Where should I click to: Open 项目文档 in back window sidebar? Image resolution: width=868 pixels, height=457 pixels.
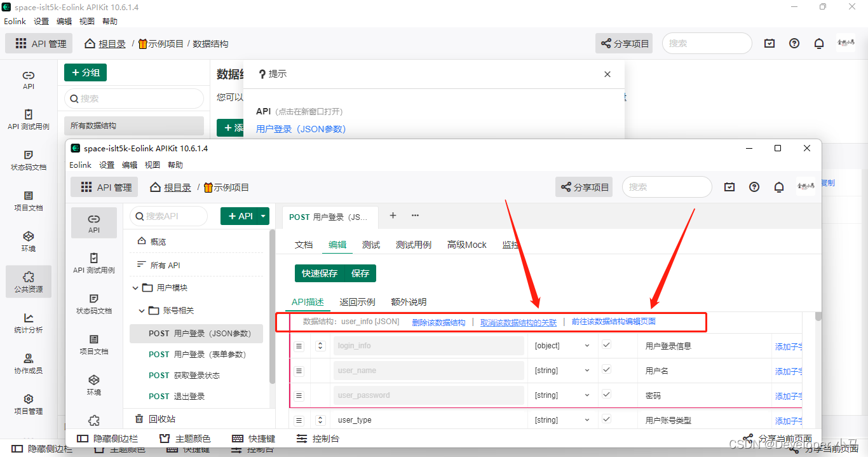[x=29, y=201]
